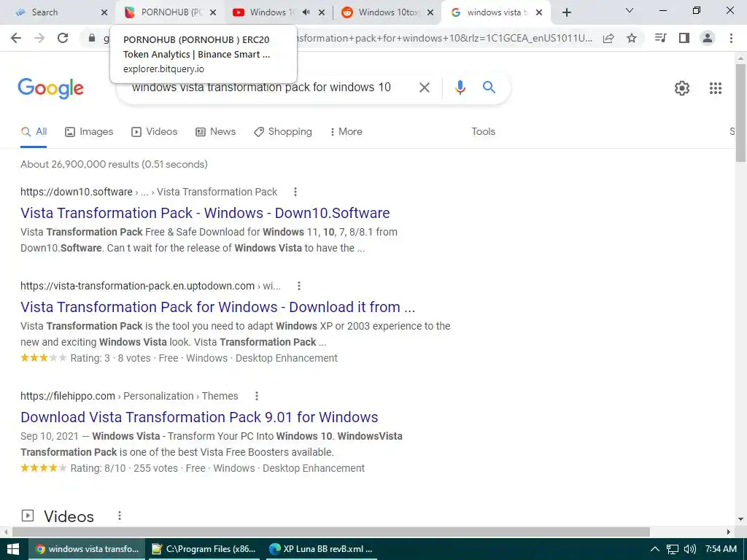Viewport: 747px width, 560px height.
Task: Open Download Vista Transformation Pack 9.01 link
Action: [199, 417]
